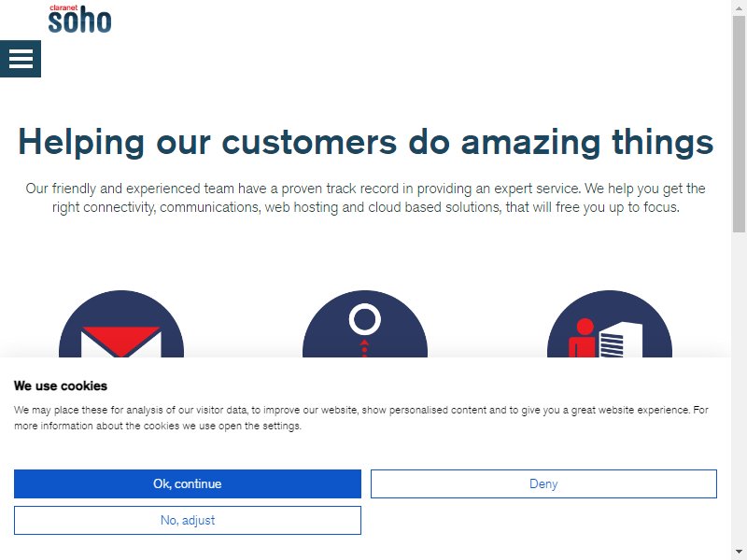Click the Helping our customers do amazing things heading

coord(365,142)
